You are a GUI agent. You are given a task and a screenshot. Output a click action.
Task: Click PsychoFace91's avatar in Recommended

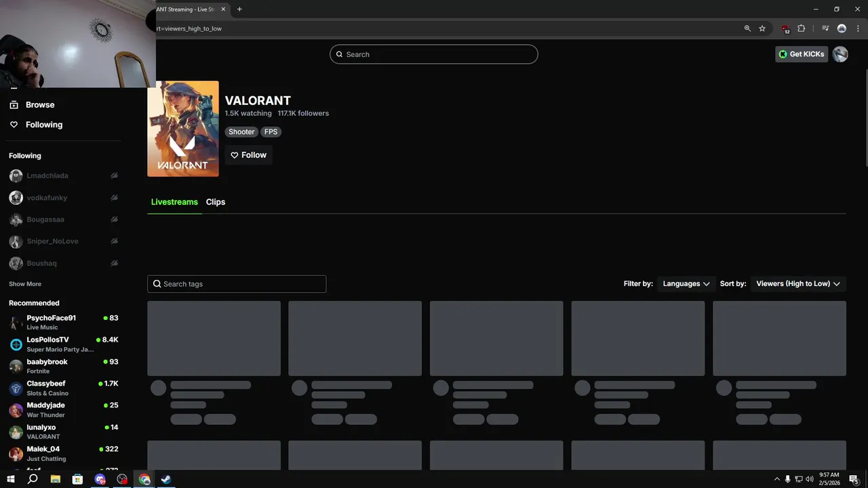click(16, 322)
